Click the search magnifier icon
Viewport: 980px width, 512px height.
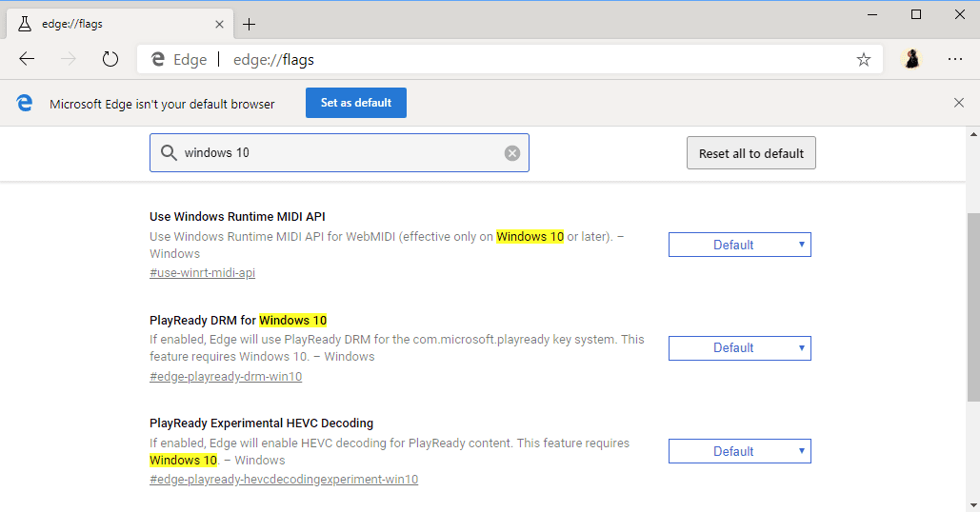(x=169, y=152)
